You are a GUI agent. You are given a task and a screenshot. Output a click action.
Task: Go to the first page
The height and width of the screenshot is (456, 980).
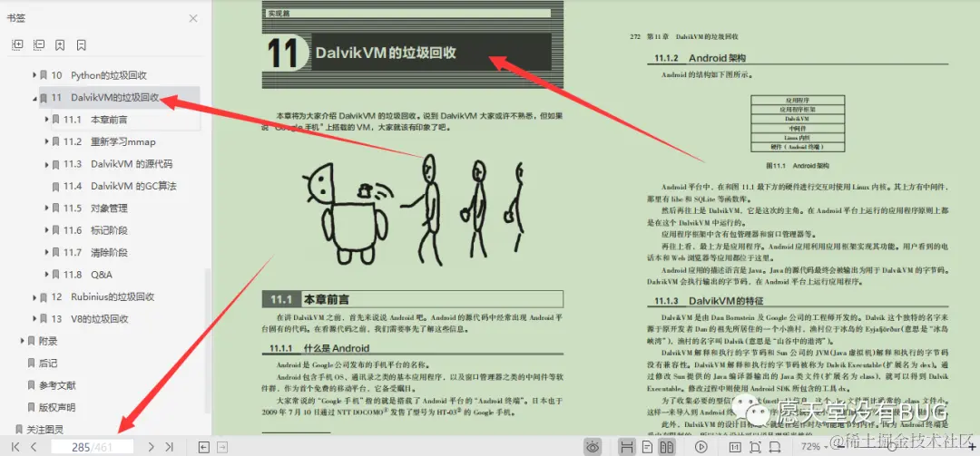pos(15,447)
